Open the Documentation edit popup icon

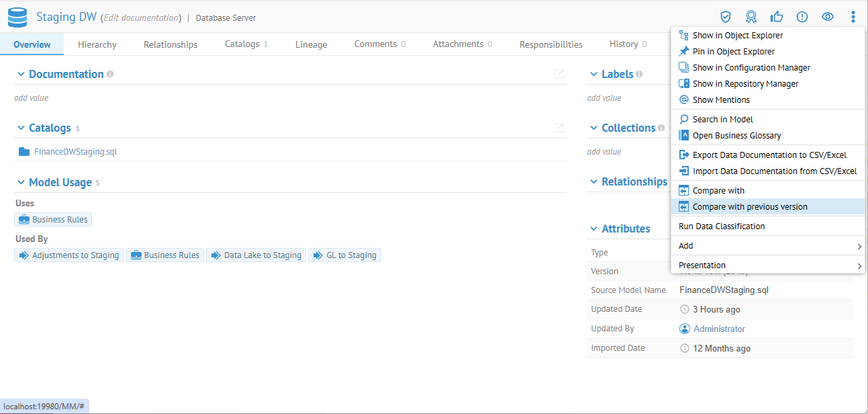pyautogui.click(x=559, y=74)
